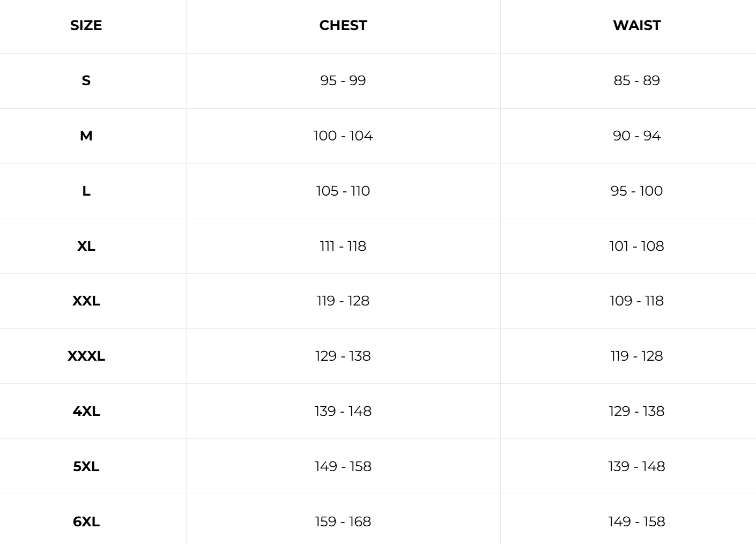Select the M size row label
Viewport: 756px width, 544px height.
click(x=86, y=136)
